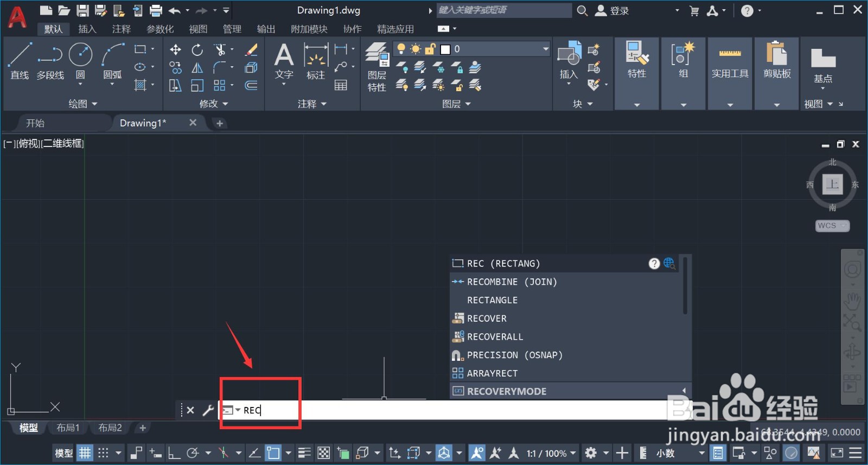This screenshot has height=465, width=868.
Task: Click the Open file icon
Action: (64, 10)
